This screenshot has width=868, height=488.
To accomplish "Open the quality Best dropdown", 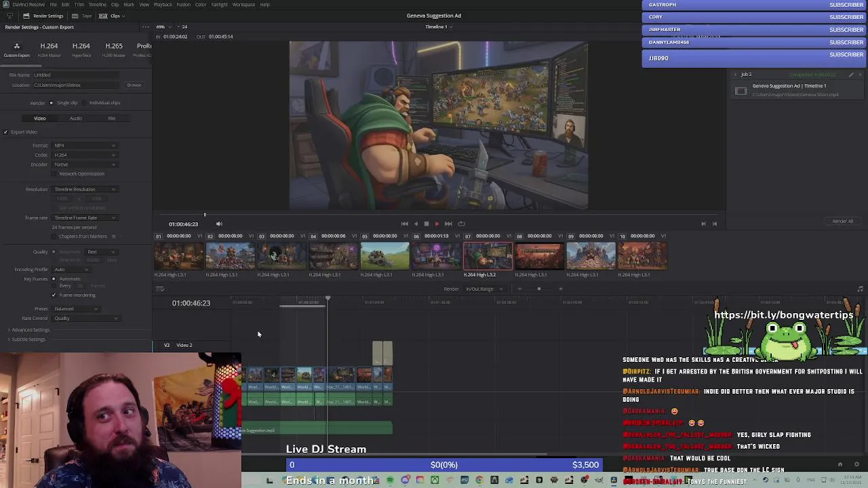I will (x=102, y=252).
